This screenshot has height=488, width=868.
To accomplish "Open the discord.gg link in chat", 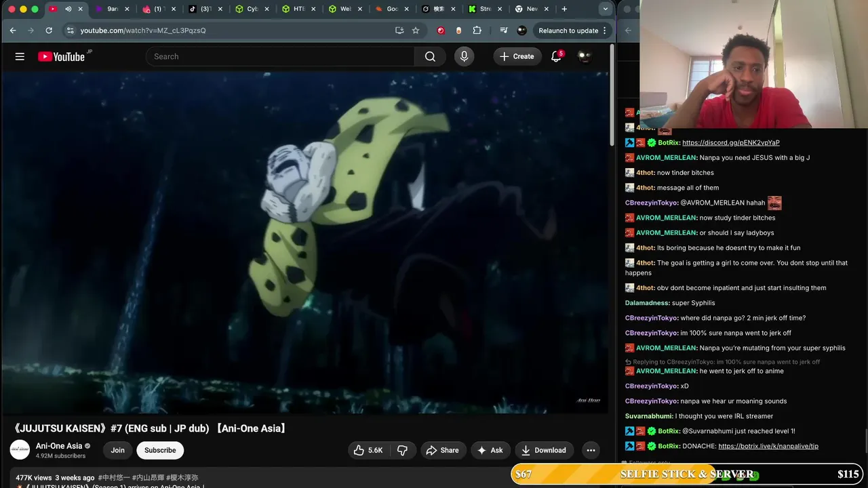I will click(730, 143).
